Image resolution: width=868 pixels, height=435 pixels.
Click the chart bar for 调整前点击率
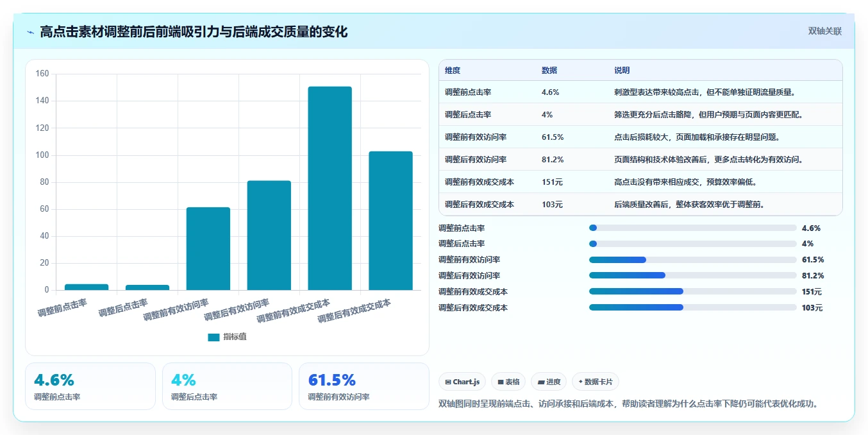click(x=87, y=287)
